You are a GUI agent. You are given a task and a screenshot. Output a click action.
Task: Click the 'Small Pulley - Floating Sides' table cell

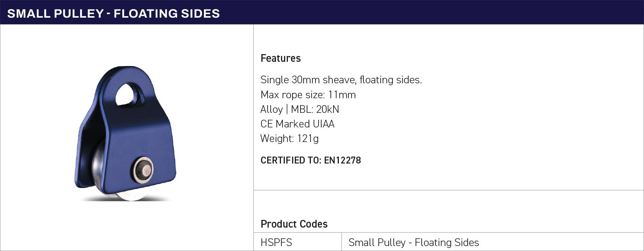493,242
